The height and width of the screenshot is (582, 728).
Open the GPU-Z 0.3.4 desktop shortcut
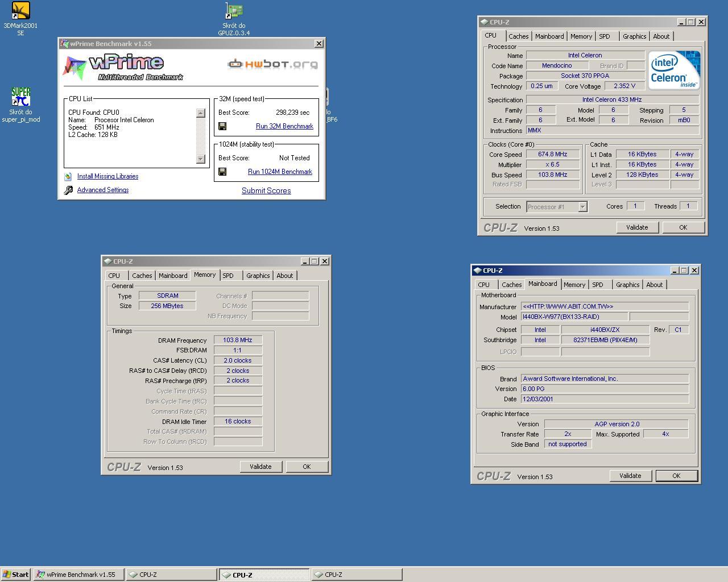coord(234,19)
